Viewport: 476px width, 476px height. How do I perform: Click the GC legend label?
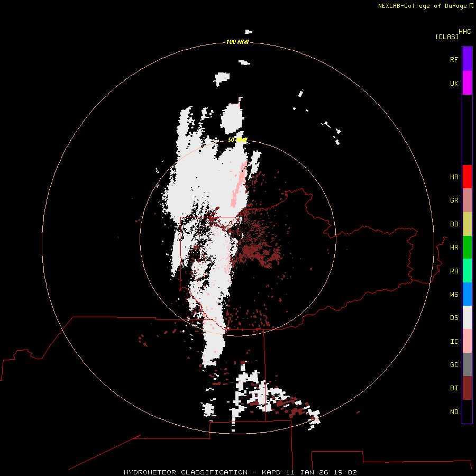[454, 364]
